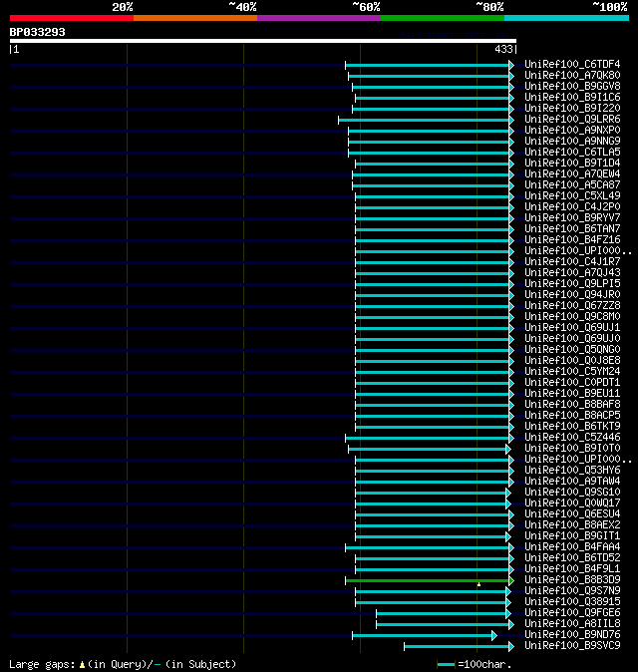Click the UniRef100_A5CA87 label

pos(572,185)
